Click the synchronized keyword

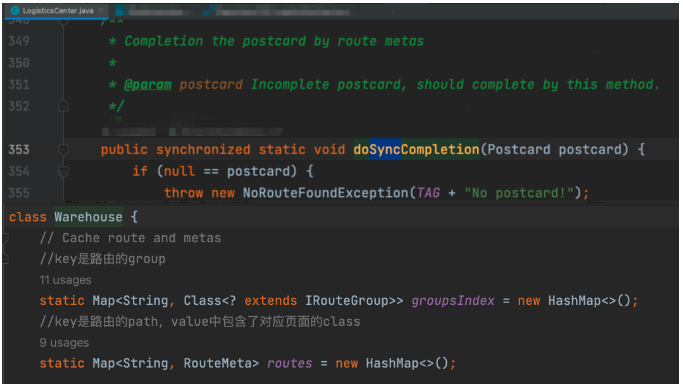[x=203, y=150]
